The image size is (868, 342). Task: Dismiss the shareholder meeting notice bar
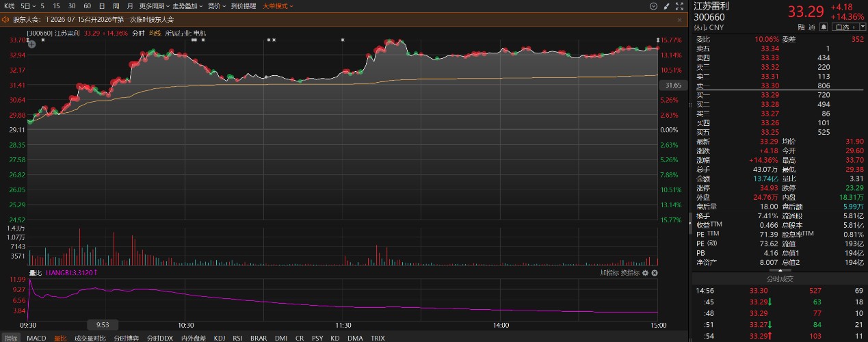pos(680,19)
